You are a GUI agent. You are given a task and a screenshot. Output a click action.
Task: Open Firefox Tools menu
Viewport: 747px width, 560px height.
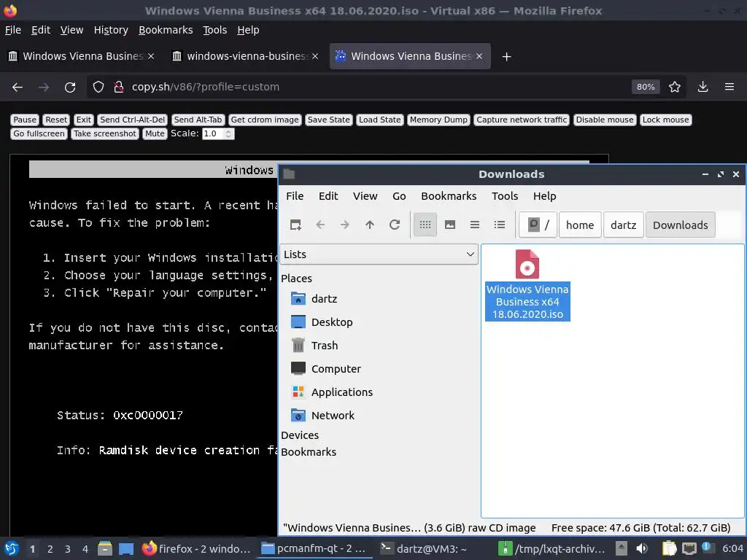(x=215, y=30)
